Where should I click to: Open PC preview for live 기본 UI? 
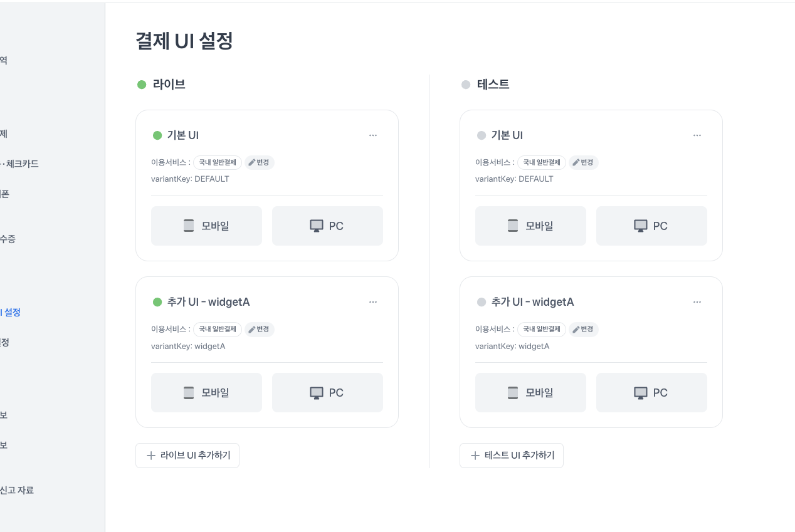(x=327, y=226)
